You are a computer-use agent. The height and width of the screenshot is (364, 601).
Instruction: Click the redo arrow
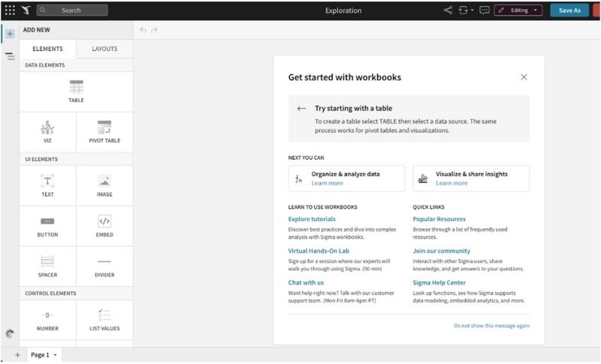tap(155, 30)
